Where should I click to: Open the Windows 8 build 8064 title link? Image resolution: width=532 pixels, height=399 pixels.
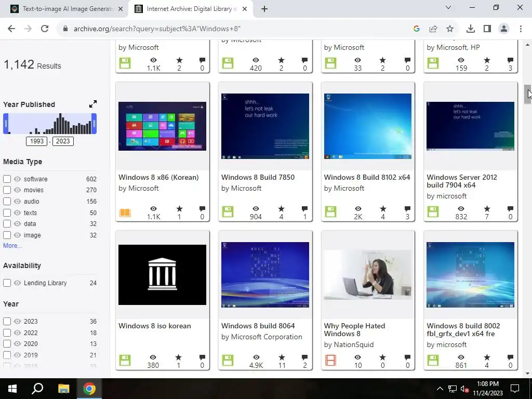[x=258, y=326]
